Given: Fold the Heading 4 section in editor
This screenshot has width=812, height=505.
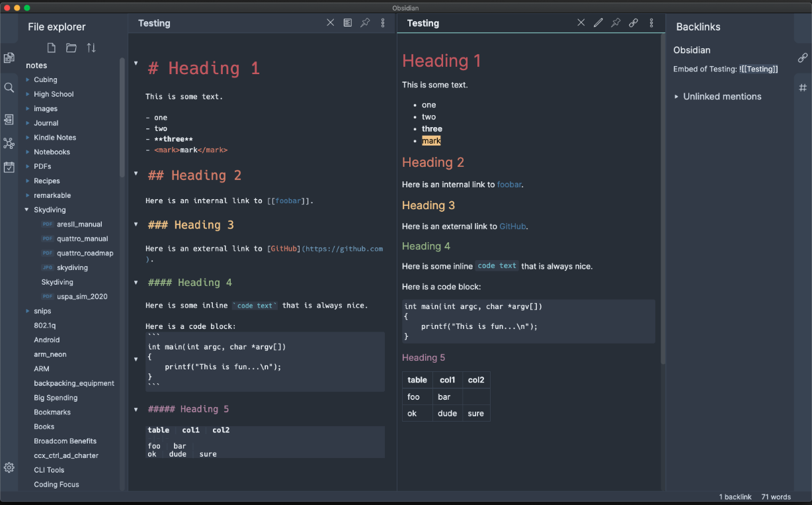Looking at the screenshot, I should pos(136,281).
